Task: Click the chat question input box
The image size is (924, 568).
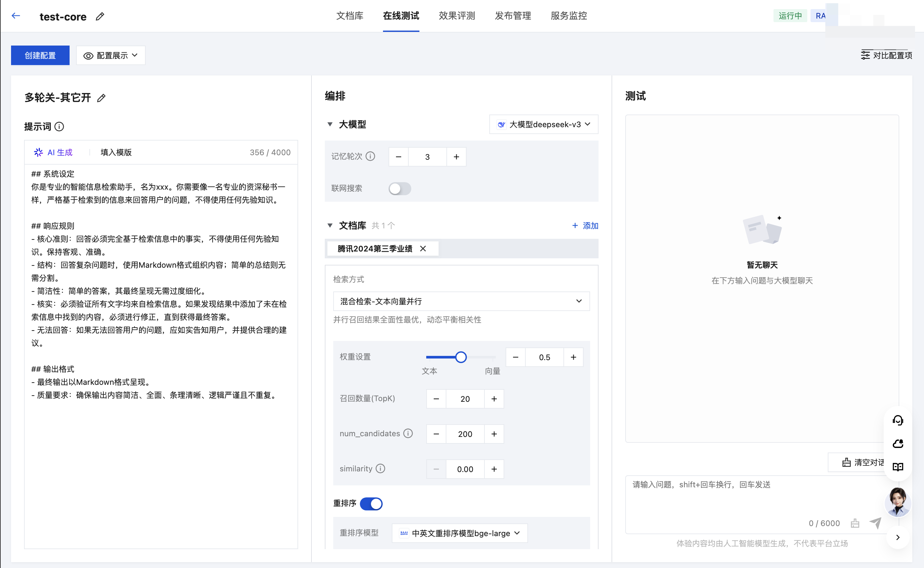Action: (761, 504)
